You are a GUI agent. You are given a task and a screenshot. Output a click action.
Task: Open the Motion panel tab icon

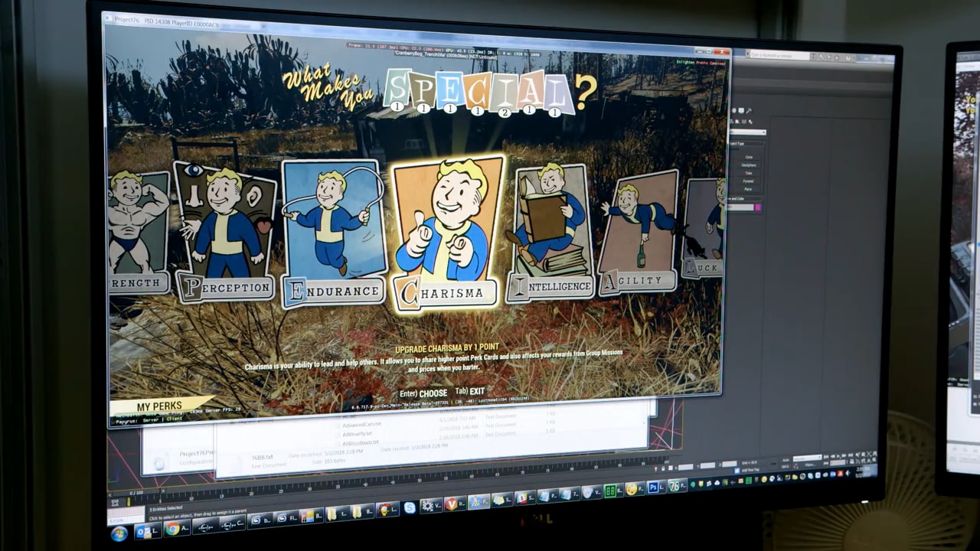point(734,110)
